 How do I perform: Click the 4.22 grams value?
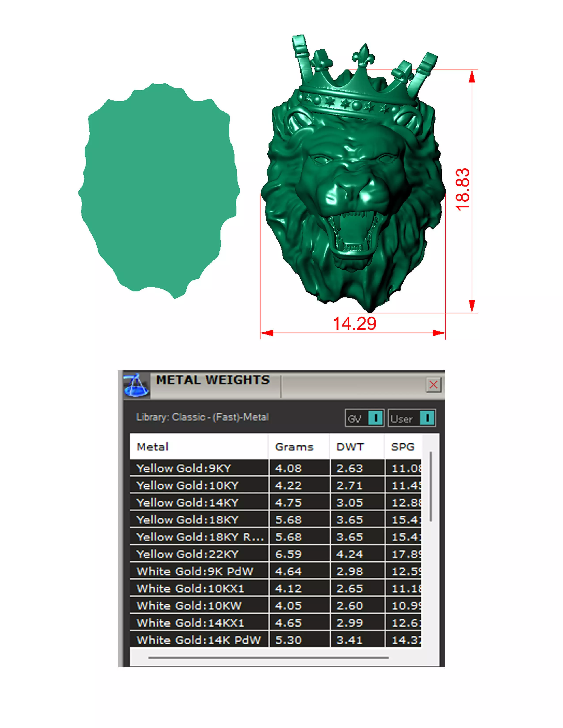[x=288, y=485]
